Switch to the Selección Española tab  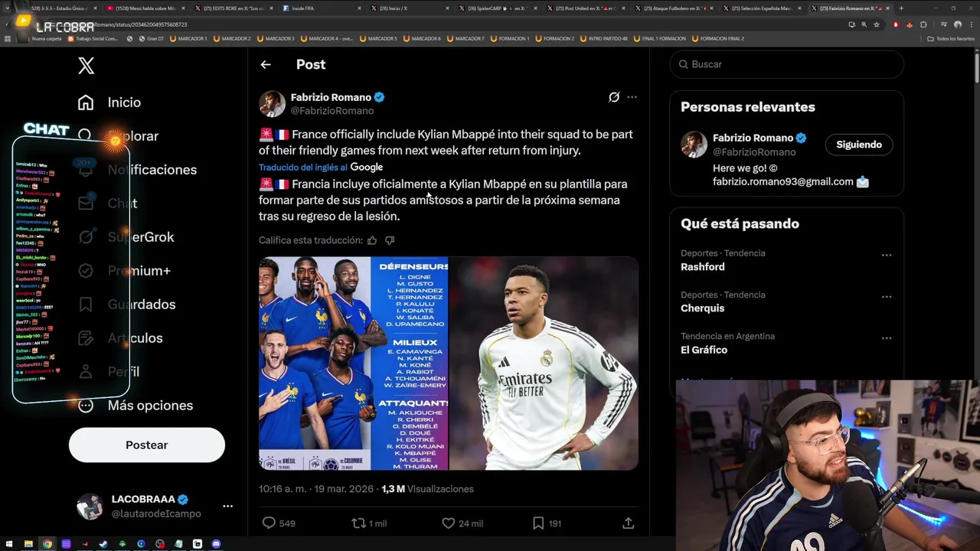click(764, 8)
